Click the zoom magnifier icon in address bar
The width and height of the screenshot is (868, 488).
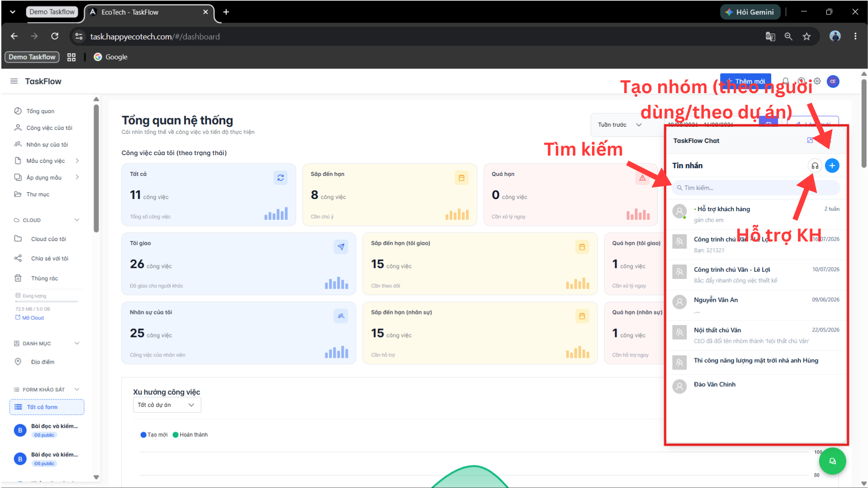(788, 37)
